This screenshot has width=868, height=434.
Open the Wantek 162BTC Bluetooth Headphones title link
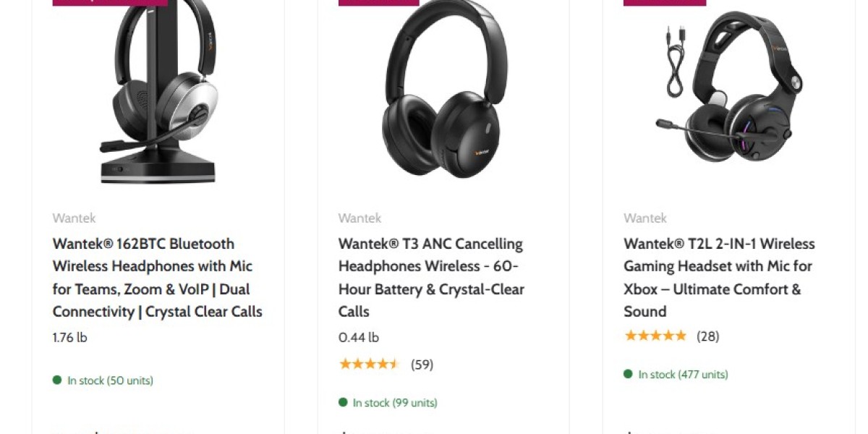[x=158, y=278]
